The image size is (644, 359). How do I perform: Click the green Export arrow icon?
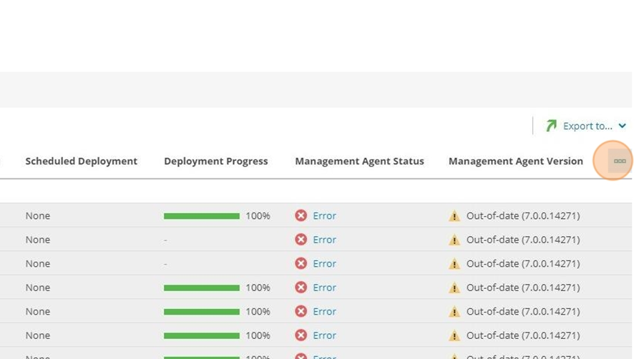551,126
